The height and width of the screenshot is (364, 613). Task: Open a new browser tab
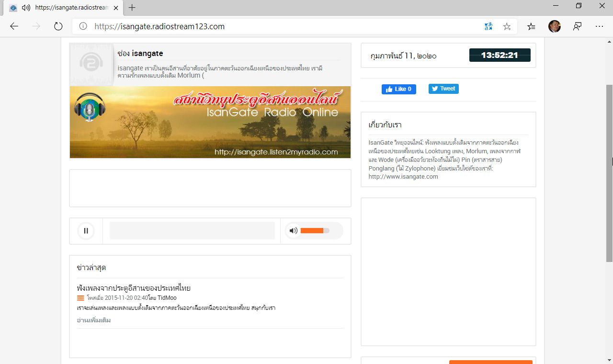point(132,8)
